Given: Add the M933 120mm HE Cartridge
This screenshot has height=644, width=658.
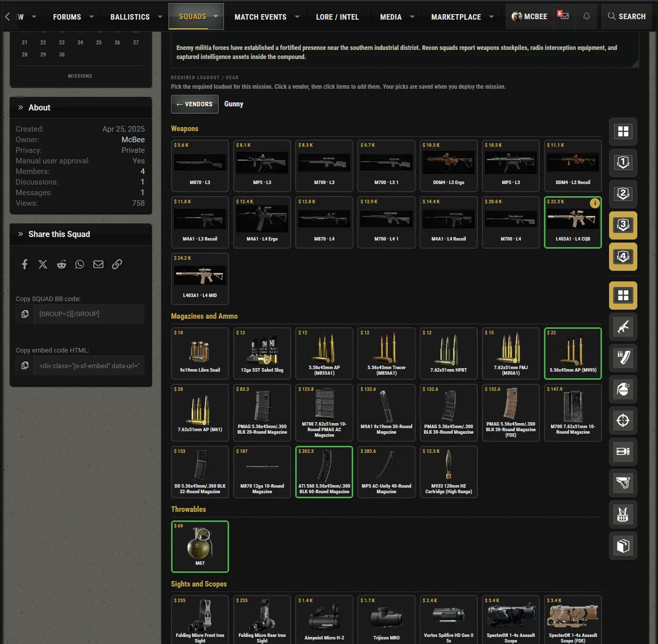Looking at the screenshot, I should click(449, 472).
